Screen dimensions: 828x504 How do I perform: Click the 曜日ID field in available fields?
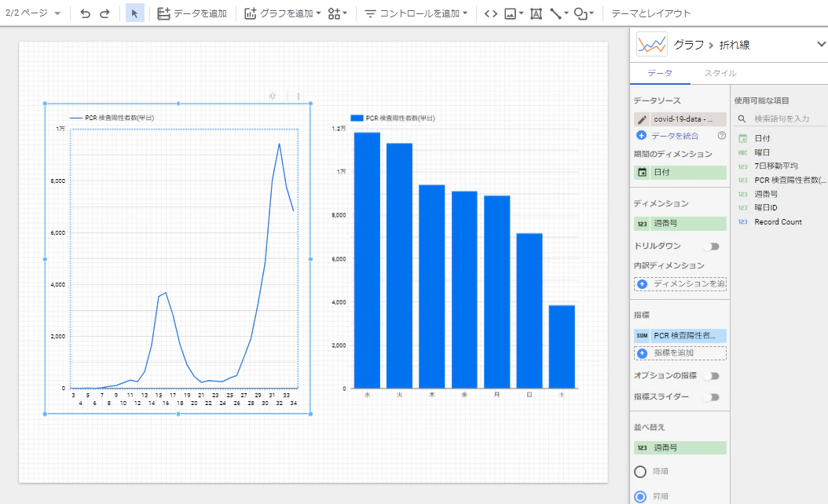(x=766, y=208)
